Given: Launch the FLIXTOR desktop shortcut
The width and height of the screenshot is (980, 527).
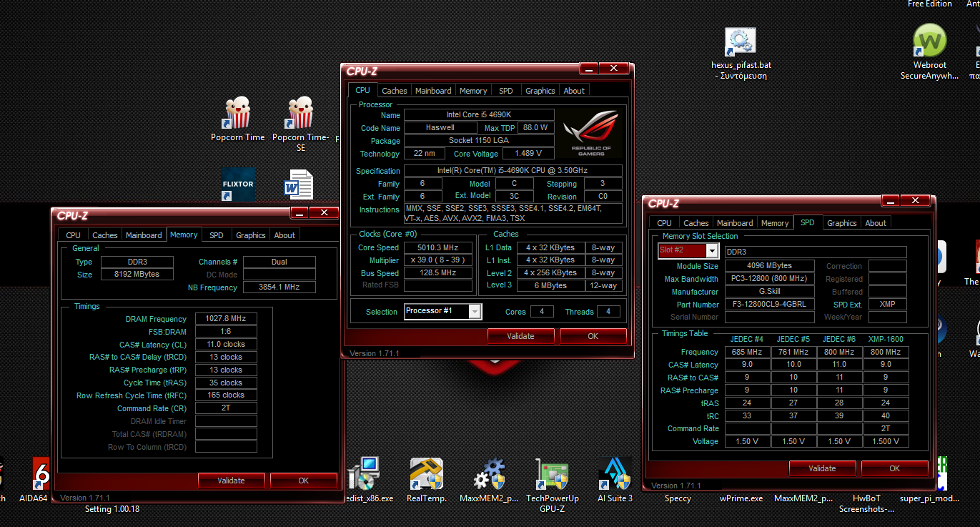Looking at the screenshot, I should click(x=238, y=184).
